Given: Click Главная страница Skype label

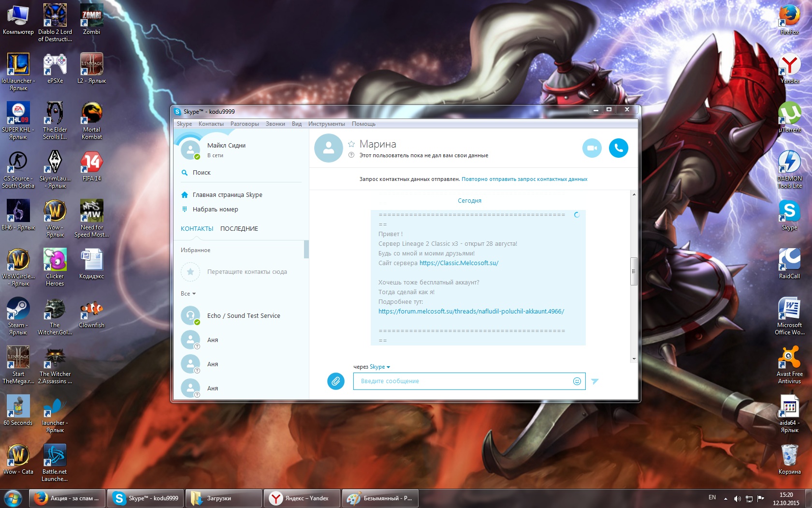Looking at the screenshot, I should click(x=228, y=195).
